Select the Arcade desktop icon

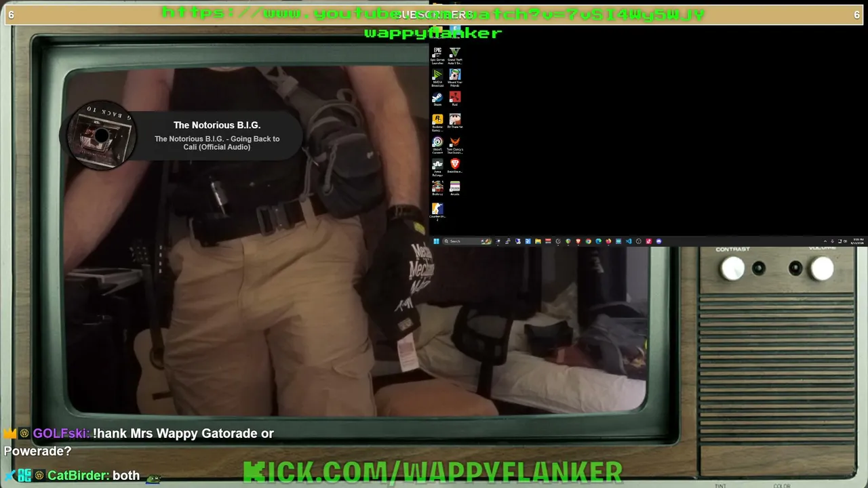[455, 188]
